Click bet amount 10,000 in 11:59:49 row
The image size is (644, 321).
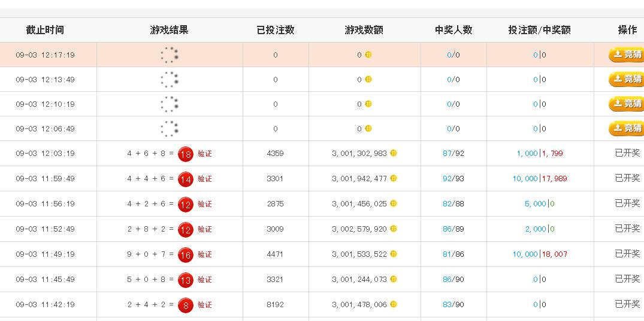525,179
